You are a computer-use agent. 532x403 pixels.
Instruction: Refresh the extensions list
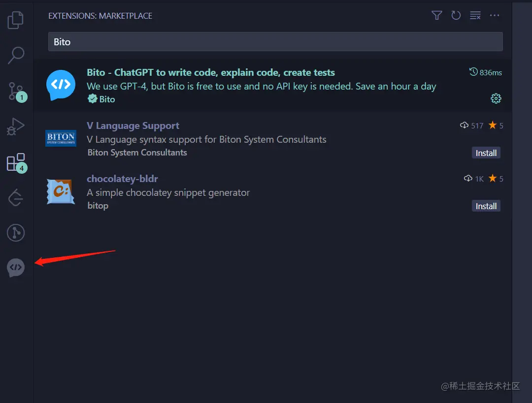click(x=456, y=16)
